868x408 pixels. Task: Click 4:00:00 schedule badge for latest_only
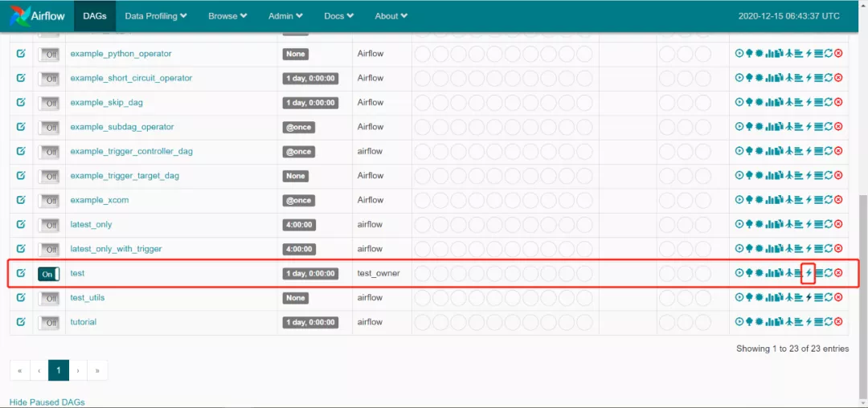pos(299,224)
